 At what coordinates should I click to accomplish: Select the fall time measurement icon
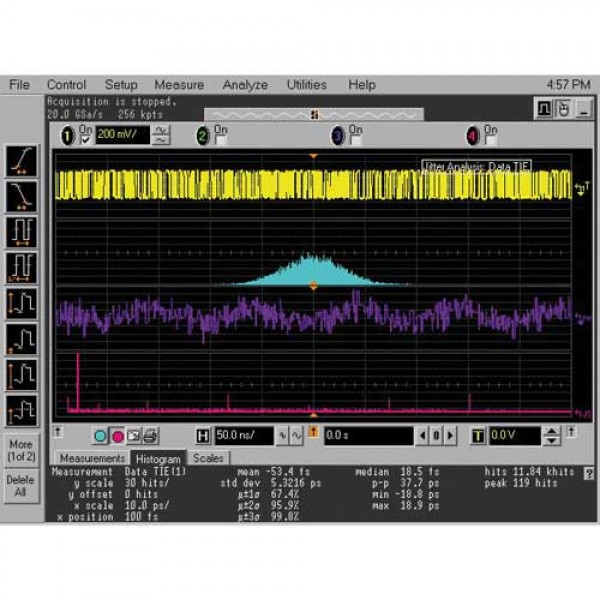22,194
